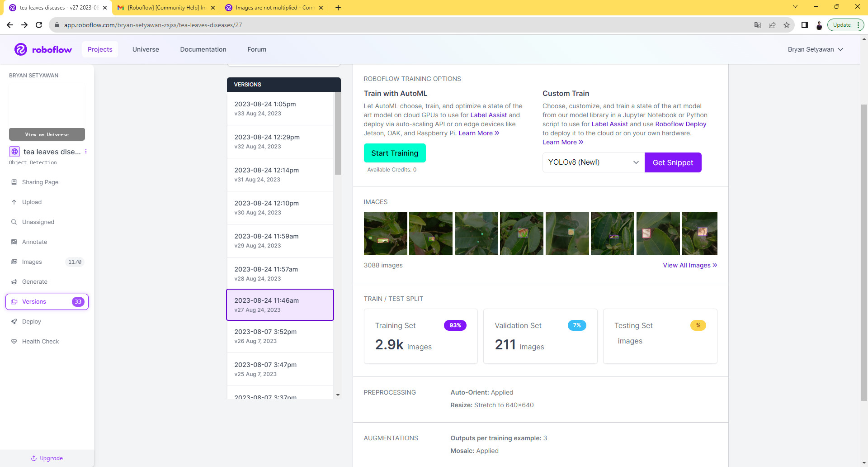Click the versions list scrollbar thumb
Image resolution: width=868 pixels, height=467 pixels.
tap(338, 133)
